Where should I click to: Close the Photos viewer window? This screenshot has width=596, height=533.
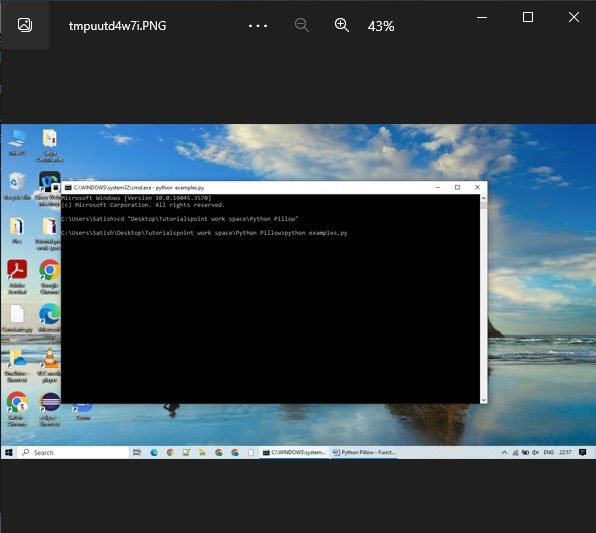pyautogui.click(x=574, y=17)
